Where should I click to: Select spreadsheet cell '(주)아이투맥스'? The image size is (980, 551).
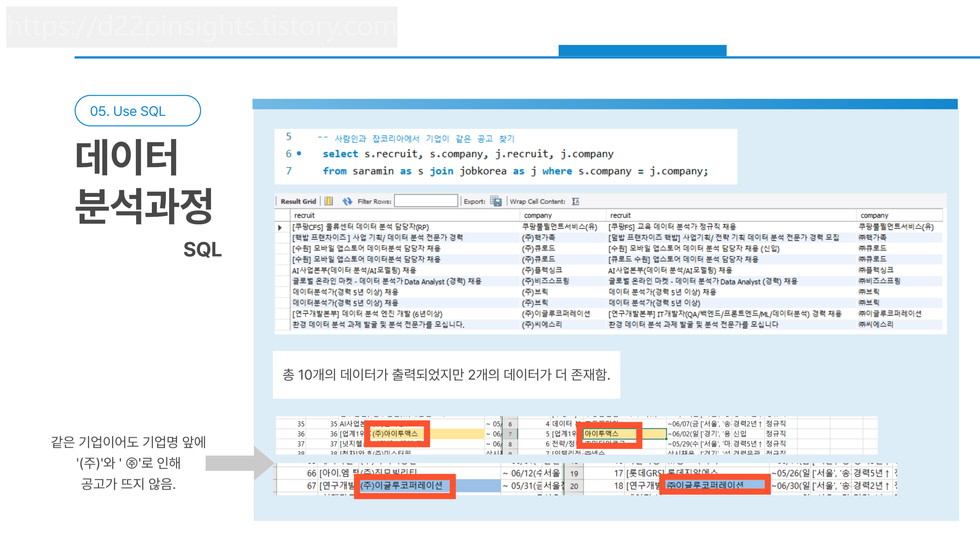click(x=395, y=433)
